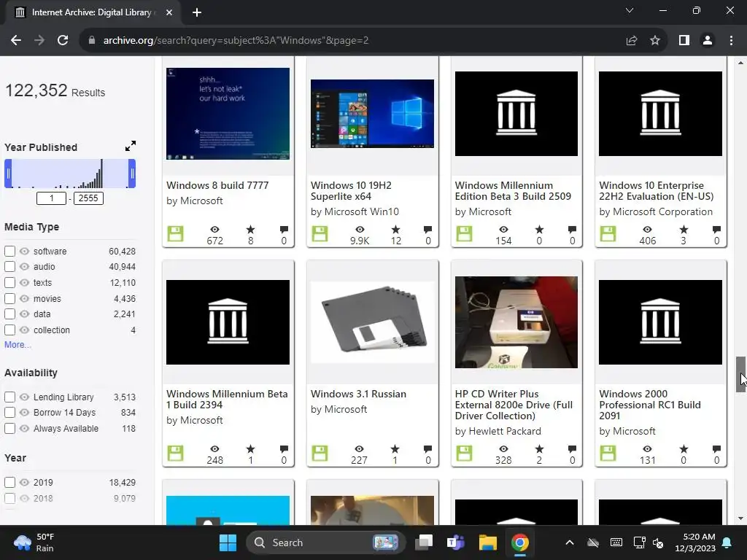Expand the Year Published histogram with the arrows icon

pos(131,146)
